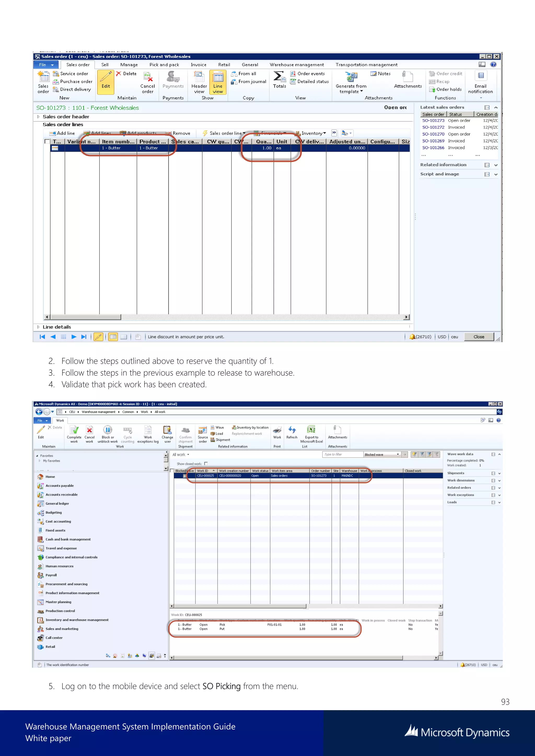Screen dimensions: 535x756
Task: Click the Totals sigma icon
Action: pos(279,76)
